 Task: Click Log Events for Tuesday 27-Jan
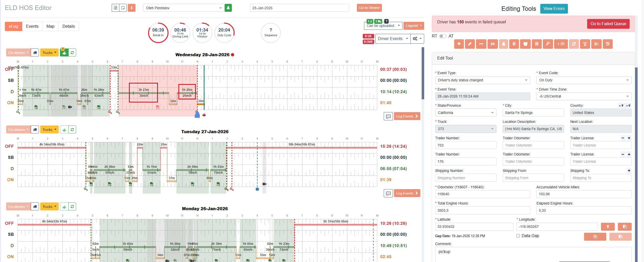click(x=407, y=193)
